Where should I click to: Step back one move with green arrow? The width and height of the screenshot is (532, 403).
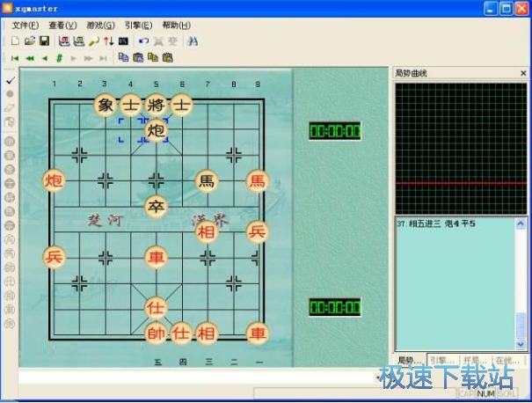(x=44, y=58)
